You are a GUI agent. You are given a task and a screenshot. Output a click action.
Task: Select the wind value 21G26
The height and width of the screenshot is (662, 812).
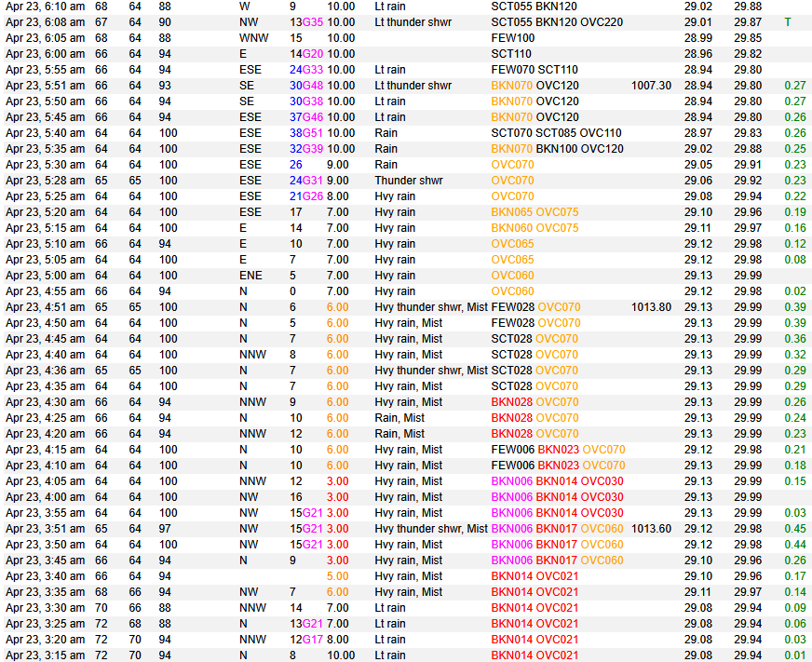click(x=306, y=196)
